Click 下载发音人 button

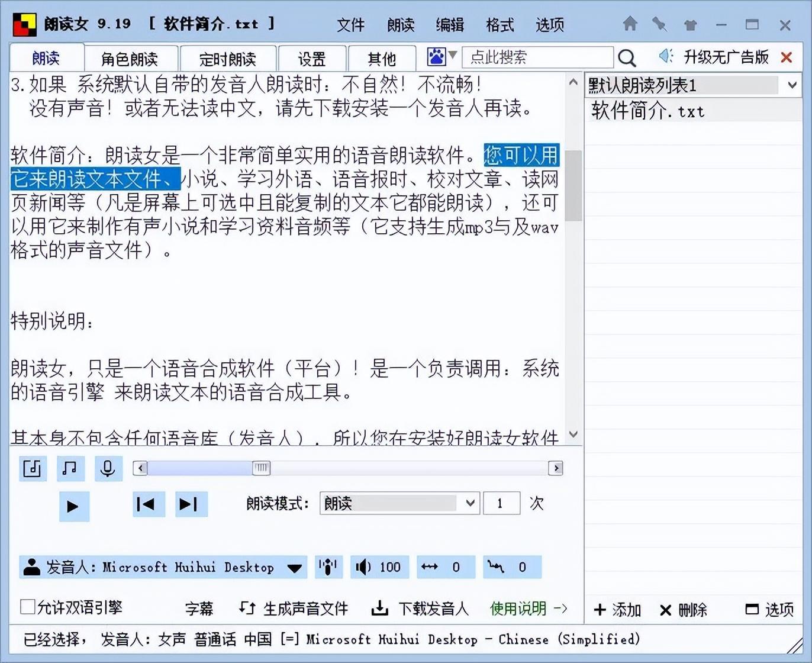(x=420, y=609)
